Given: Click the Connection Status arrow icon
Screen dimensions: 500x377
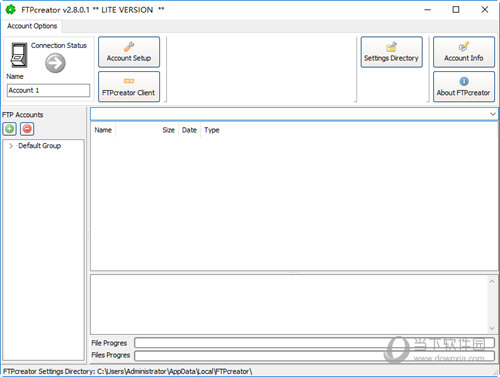Looking at the screenshot, I should coord(55,63).
